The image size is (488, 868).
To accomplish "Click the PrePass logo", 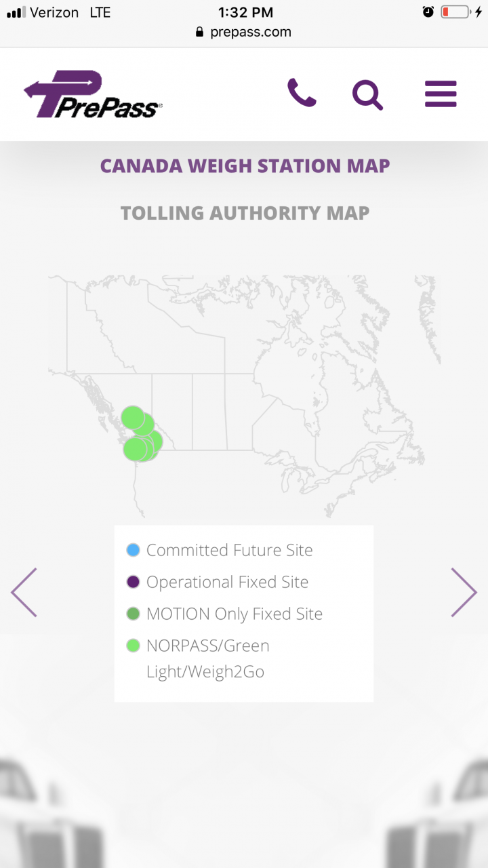I will pyautogui.click(x=92, y=94).
